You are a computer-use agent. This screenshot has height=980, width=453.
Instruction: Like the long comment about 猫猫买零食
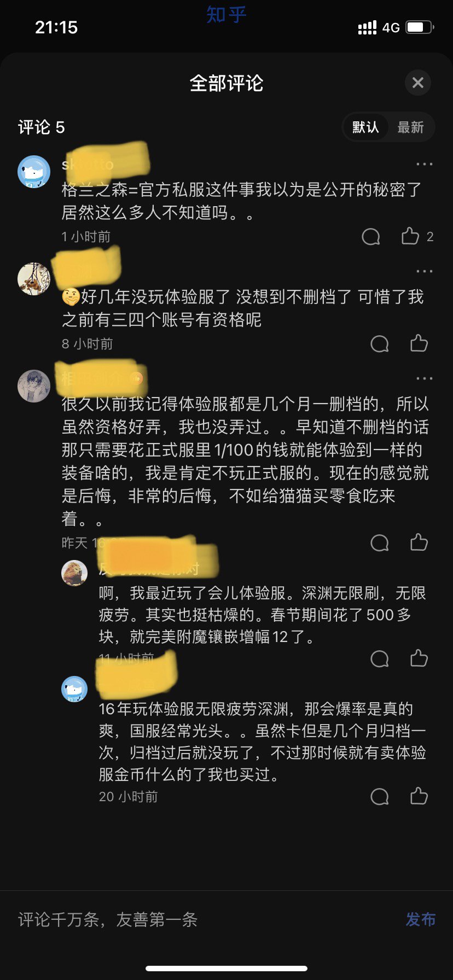(x=419, y=542)
